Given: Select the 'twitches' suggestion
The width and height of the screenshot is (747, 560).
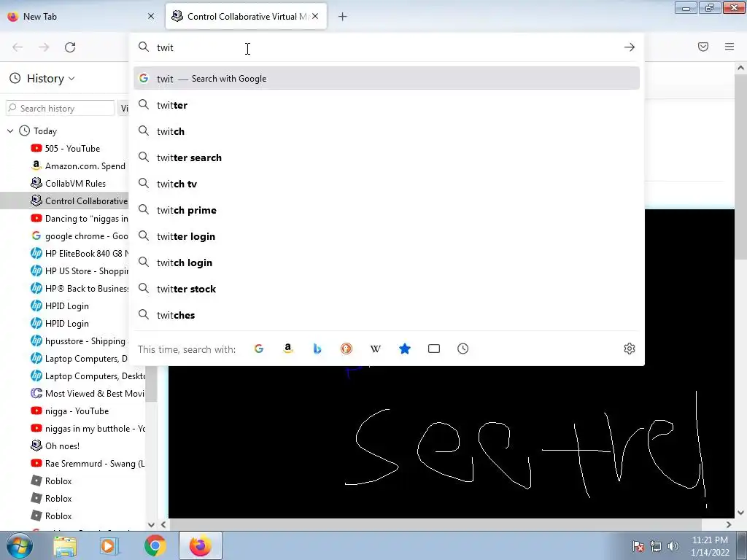Looking at the screenshot, I should 387,315.
